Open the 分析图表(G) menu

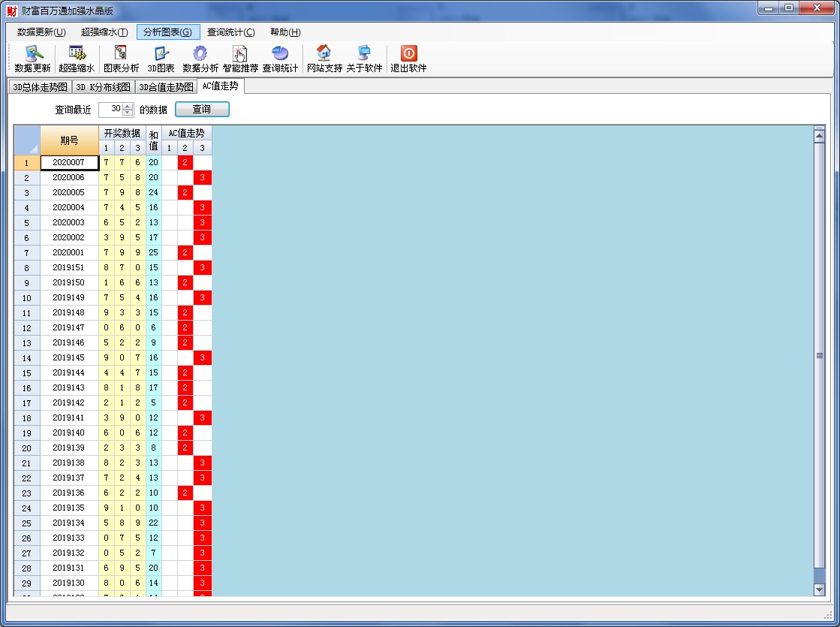(x=168, y=32)
